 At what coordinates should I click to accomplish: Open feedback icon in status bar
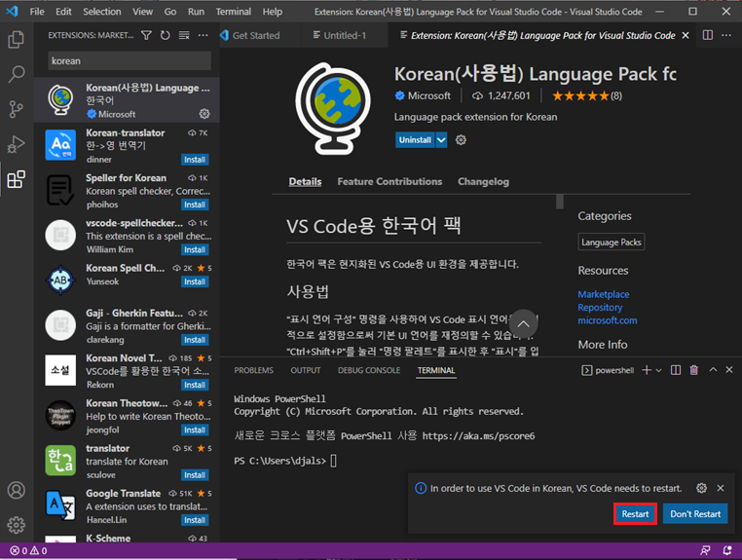[705, 550]
